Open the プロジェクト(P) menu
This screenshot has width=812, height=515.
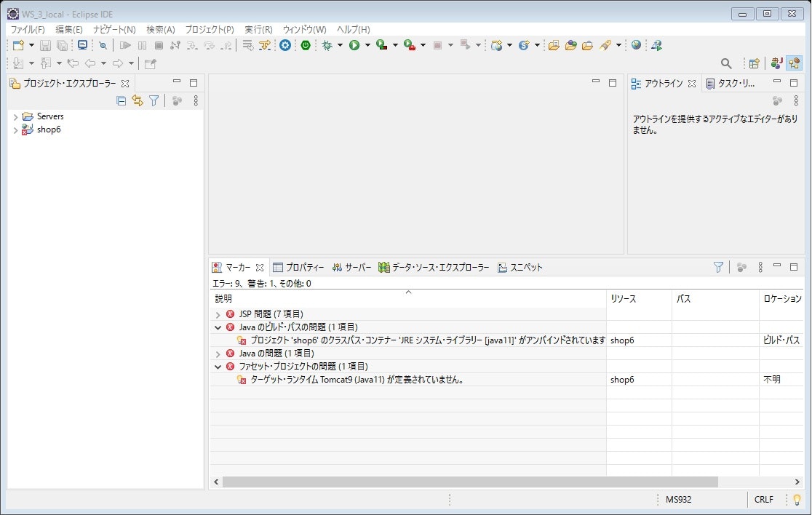coord(210,30)
